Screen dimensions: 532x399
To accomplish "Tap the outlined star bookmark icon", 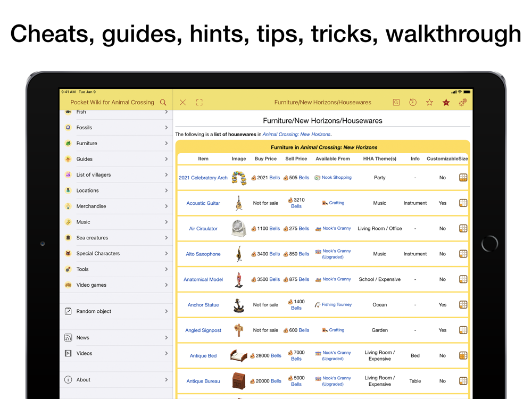I will (x=429, y=103).
